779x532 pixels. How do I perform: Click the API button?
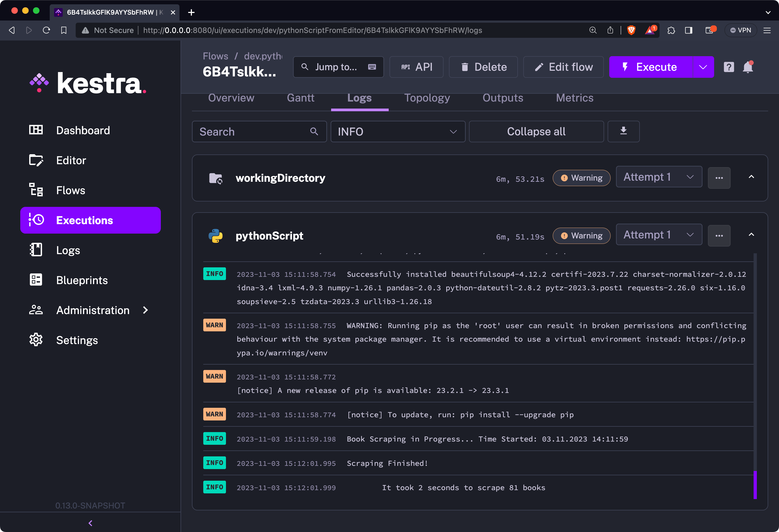(416, 67)
